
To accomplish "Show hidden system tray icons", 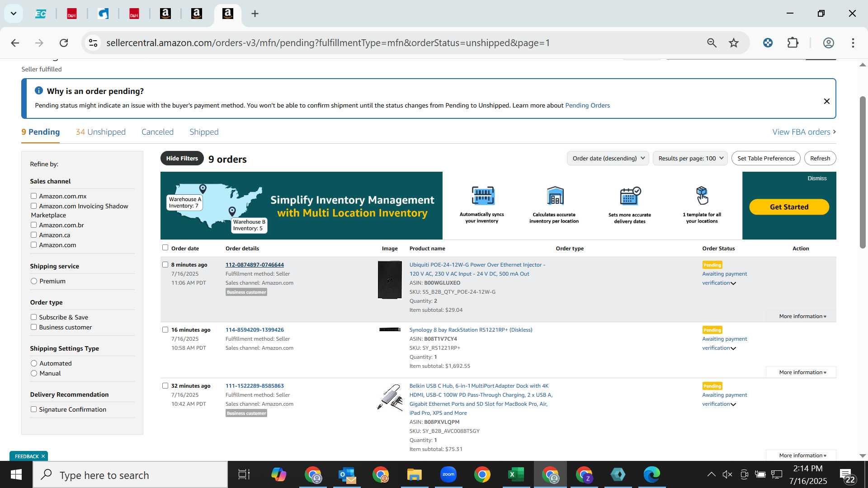I will [x=711, y=474].
